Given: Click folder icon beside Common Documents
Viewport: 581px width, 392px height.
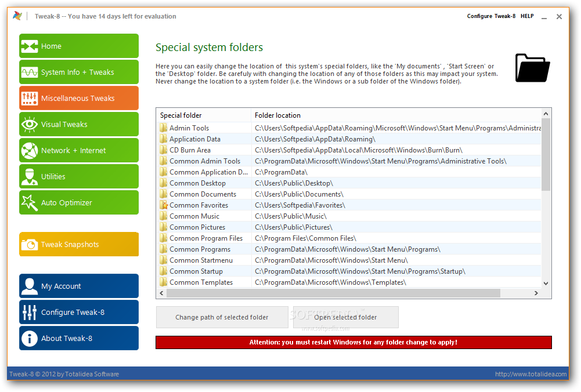Looking at the screenshot, I should [x=164, y=194].
